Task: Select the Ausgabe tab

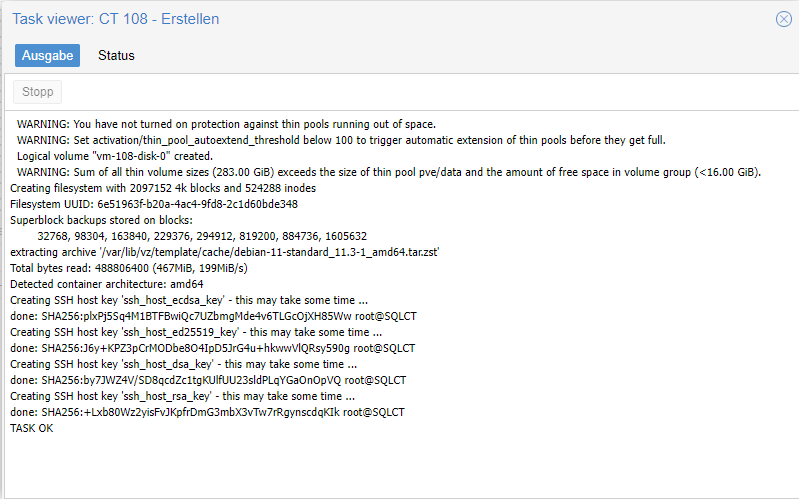Action: pyautogui.click(x=47, y=56)
